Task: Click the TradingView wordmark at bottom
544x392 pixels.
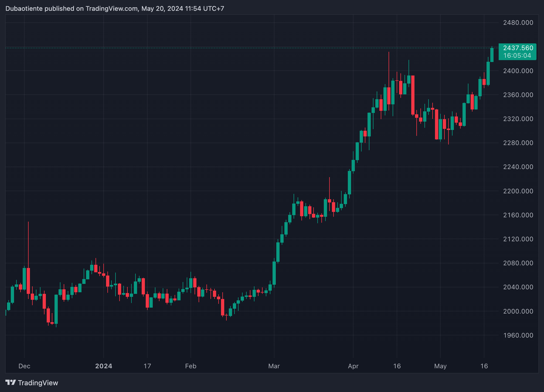Action: (38, 383)
